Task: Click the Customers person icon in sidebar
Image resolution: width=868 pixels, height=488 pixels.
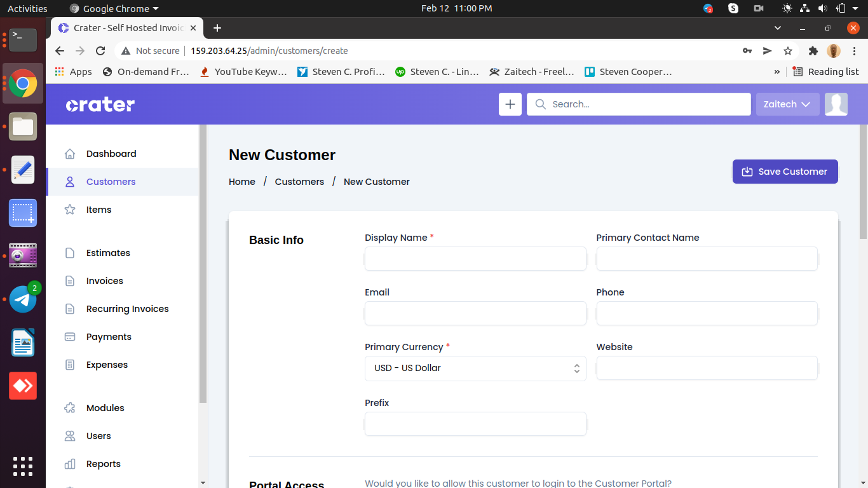Action: (70, 182)
